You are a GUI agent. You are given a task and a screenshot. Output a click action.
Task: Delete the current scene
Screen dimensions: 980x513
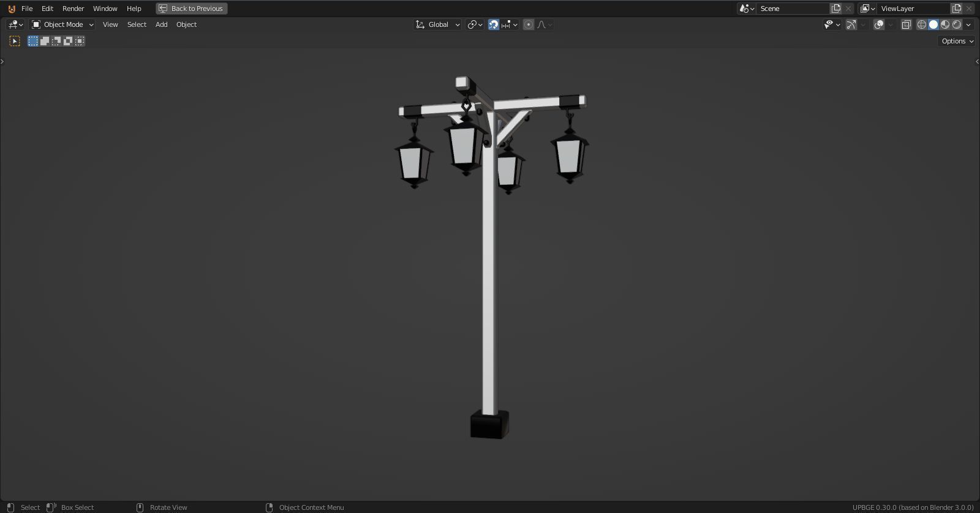coord(848,9)
